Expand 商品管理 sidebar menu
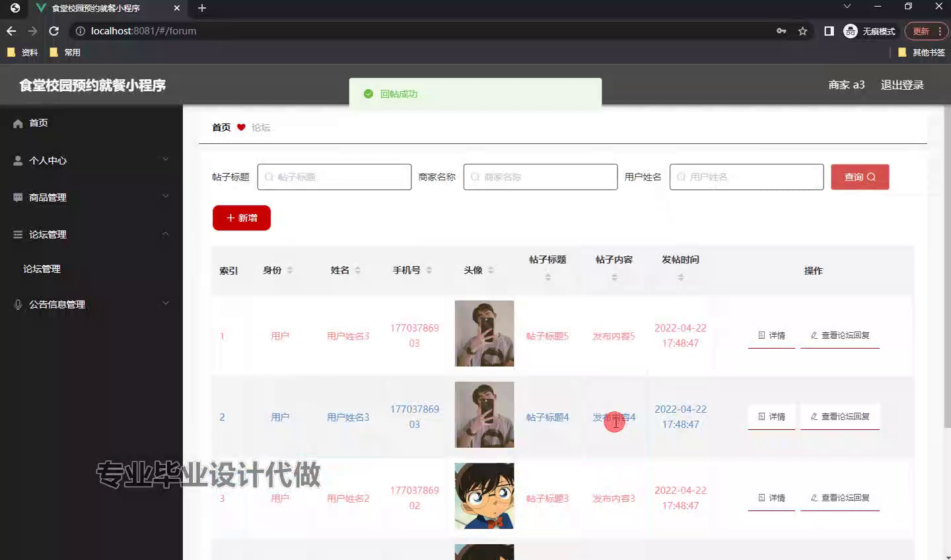This screenshot has height=560, width=951. point(91,197)
